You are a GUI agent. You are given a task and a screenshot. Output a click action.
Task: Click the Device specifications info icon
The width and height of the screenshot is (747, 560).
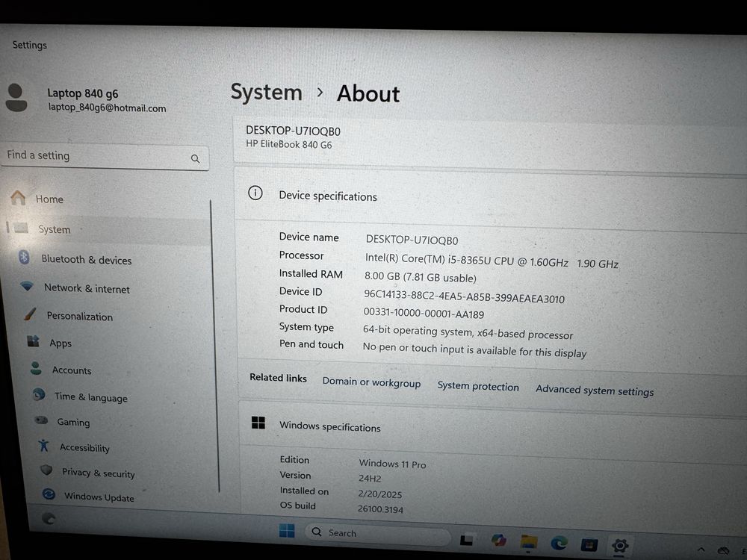[255, 193]
